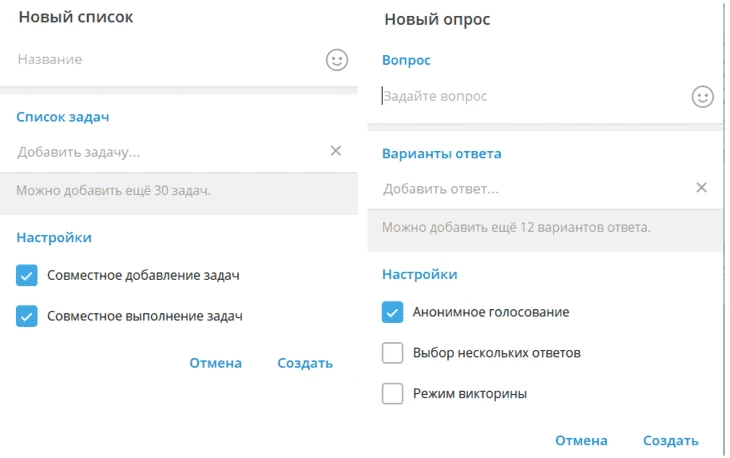
Task: Open emoji picker in Новый список title field
Action: (337, 60)
